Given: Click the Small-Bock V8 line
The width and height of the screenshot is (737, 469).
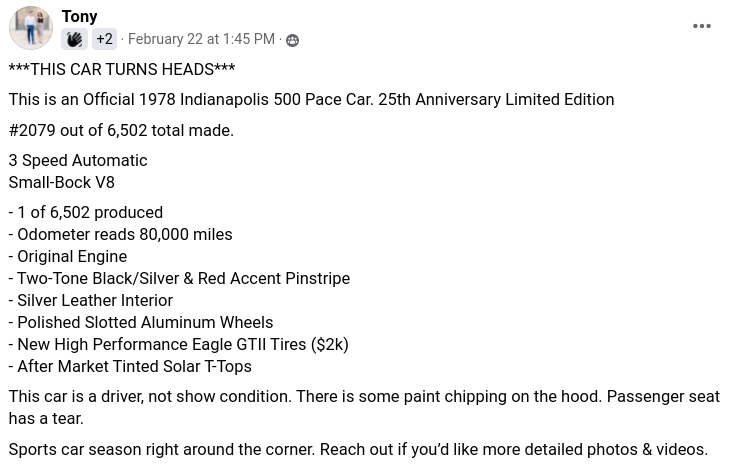Looking at the screenshot, I should point(62,182).
